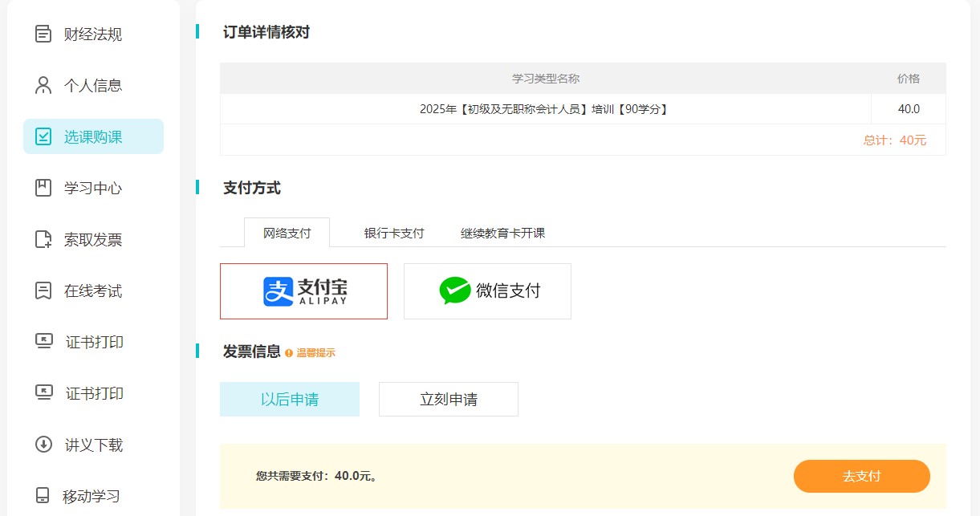Switch to the 网络支付 tab

(287, 234)
